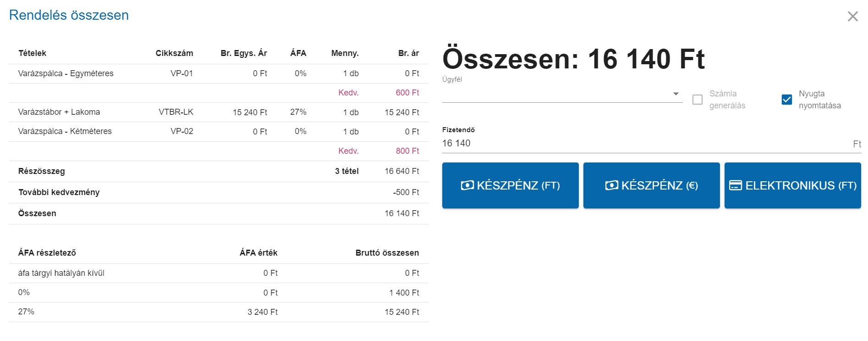Screen dimensions: 868x341
Task: Click into the Ügyfél selection field
Action: 562,94
